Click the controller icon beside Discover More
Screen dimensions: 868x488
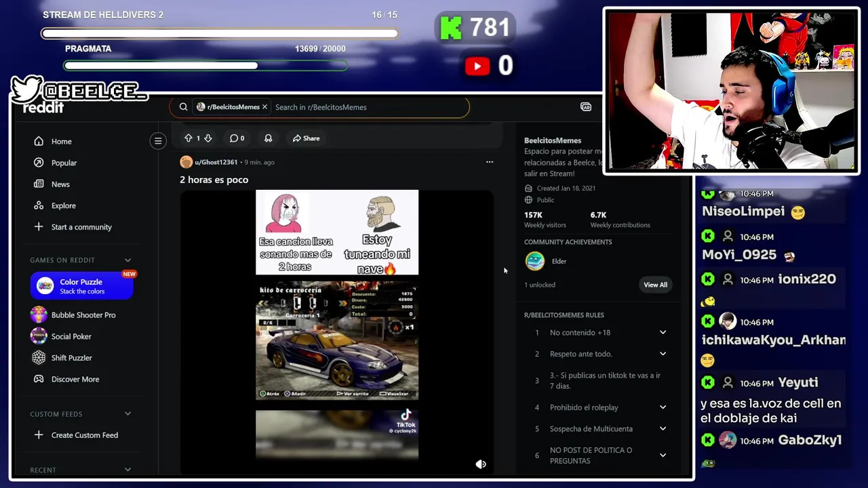point(39,379)
